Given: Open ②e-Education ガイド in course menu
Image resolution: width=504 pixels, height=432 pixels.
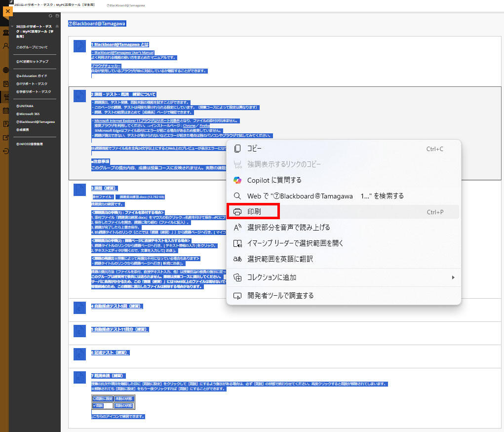Looking at the screenshot, I should pos(32,76).
